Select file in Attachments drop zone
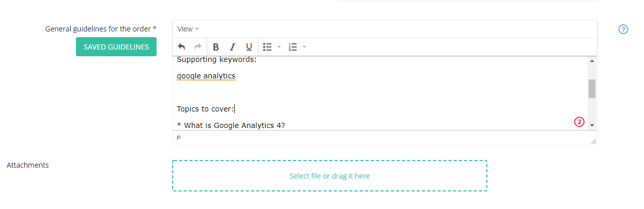 pyautogui.click(x=330, y=176)
